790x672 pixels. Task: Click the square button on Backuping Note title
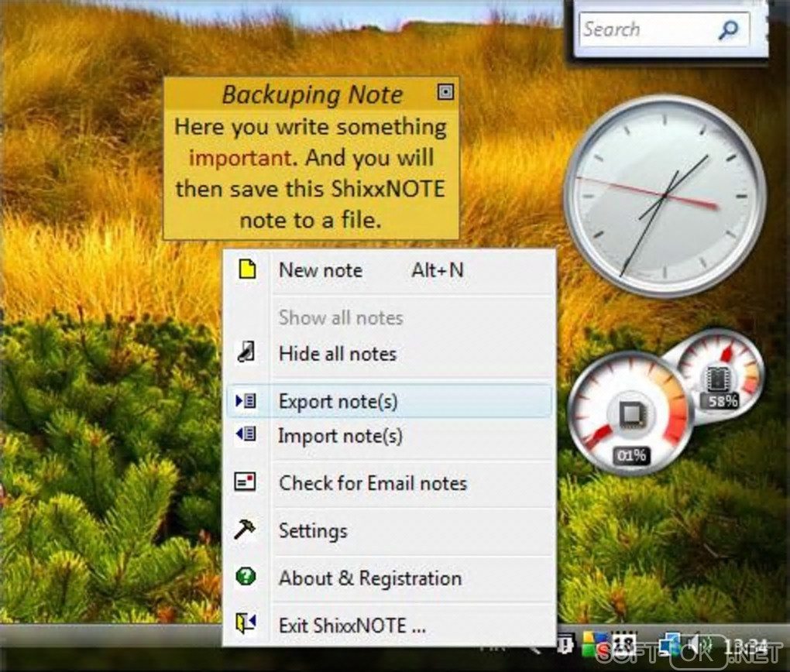[445, 91]
